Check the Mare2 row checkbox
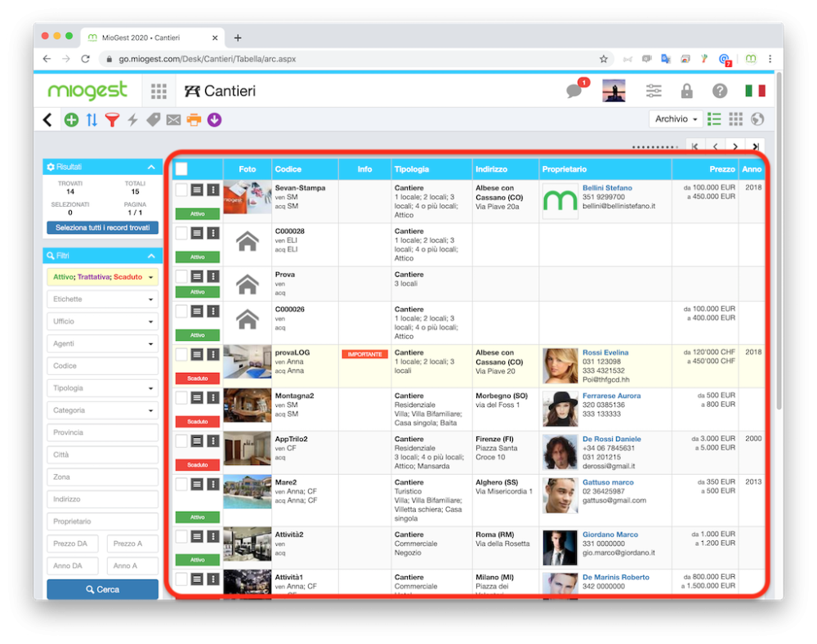This screenshot has height=644, width=817. [x=181, y=484]
